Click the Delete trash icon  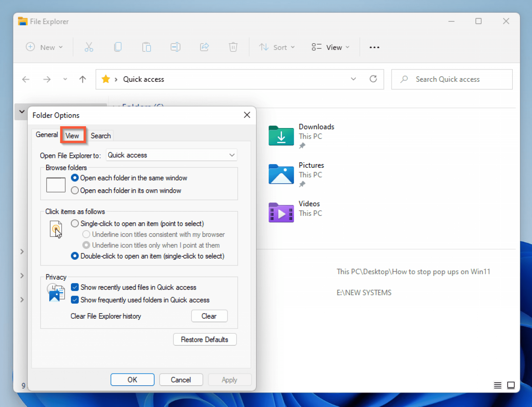[233, 47]
